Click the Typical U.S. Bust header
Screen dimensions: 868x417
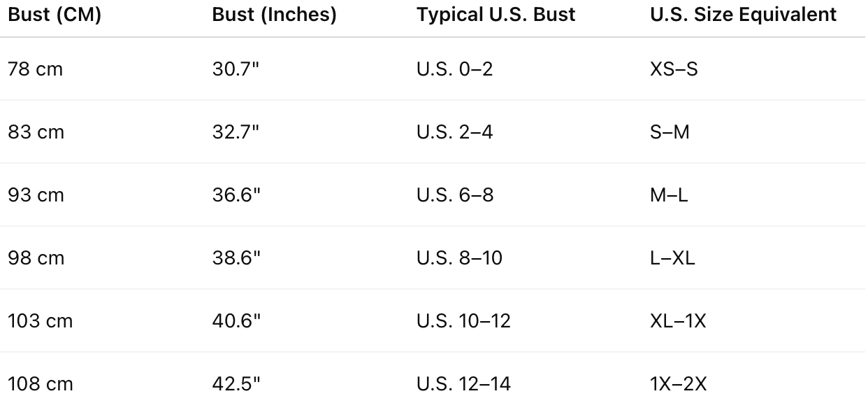[x=496, y=15]
